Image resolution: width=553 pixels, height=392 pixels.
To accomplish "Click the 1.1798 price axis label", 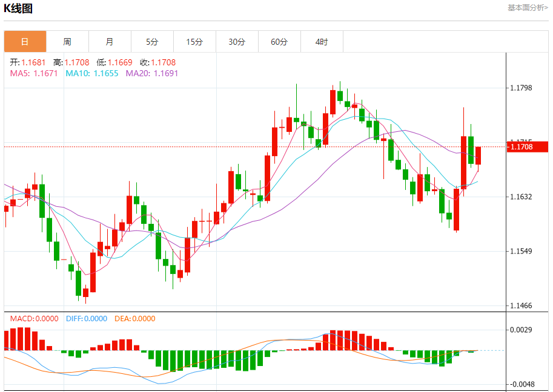I will click(x=520, y=88).
